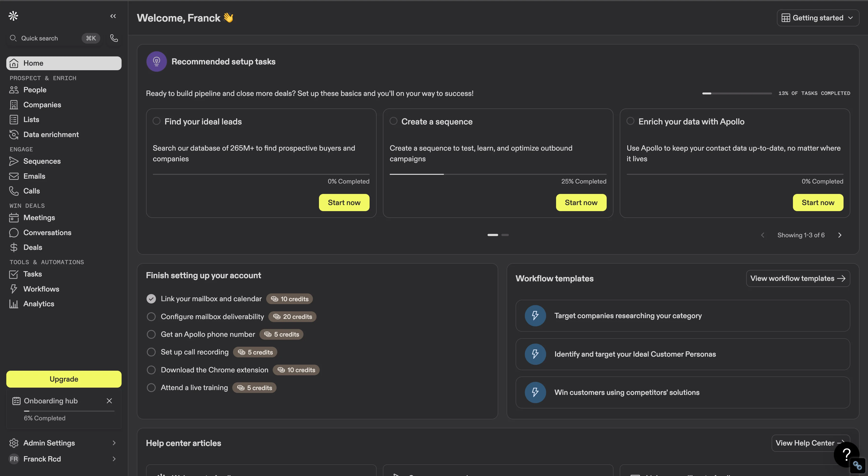The image size is (868, 476).
Task: Click the Onboarding hub 6% progress bar
Action: coord(69,411)
